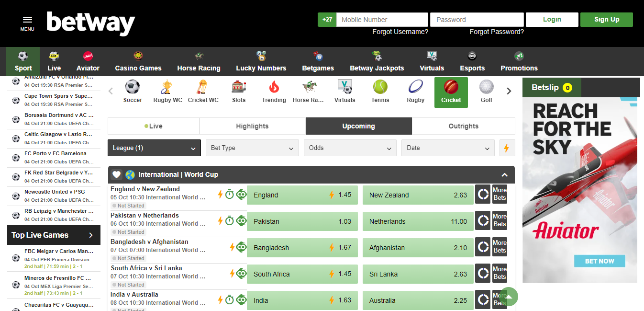This screenshot has height=311, width=644.
Task: Open the League (1) dropdown
Action: tap(154, 148)
